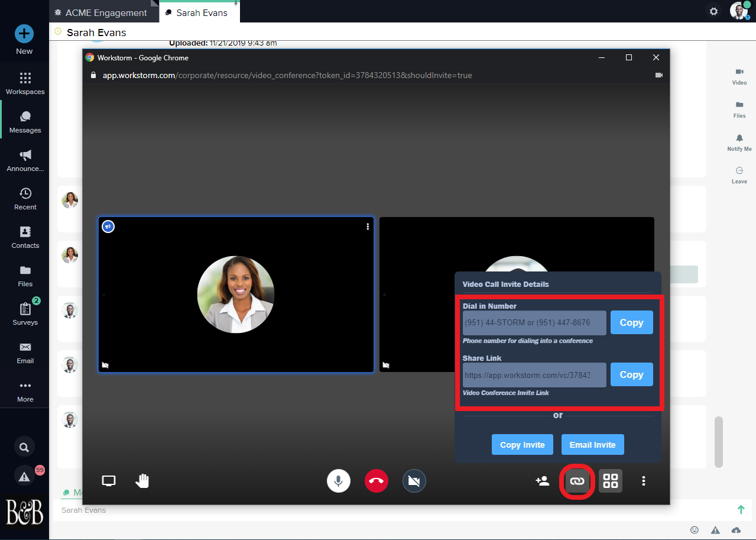Share screen in video call

click(109, 481)
